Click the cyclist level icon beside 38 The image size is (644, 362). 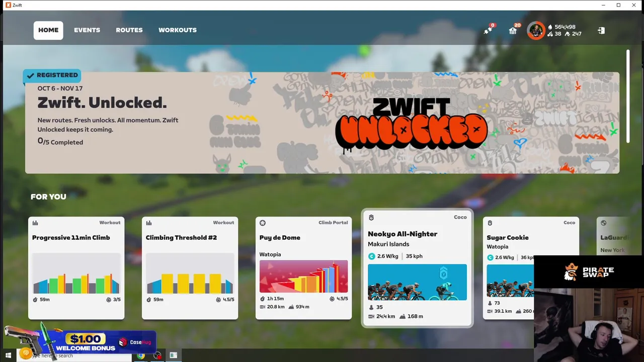pos(550,34)
